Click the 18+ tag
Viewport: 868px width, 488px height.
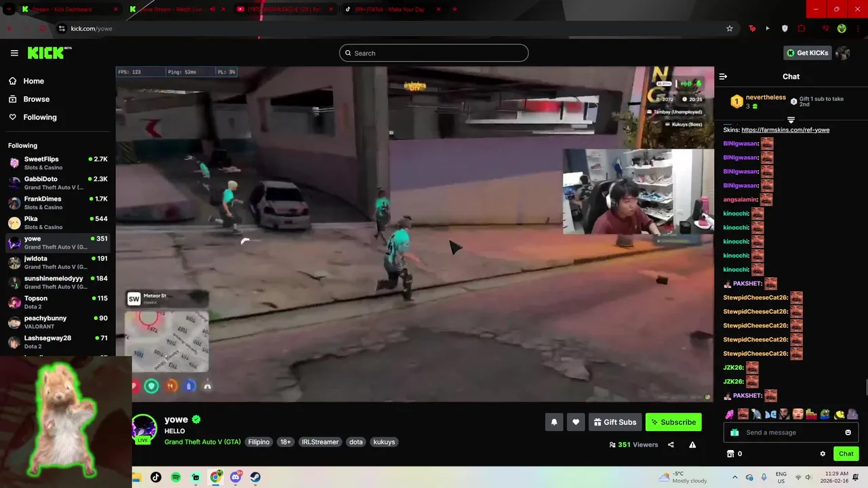point(285,442)
